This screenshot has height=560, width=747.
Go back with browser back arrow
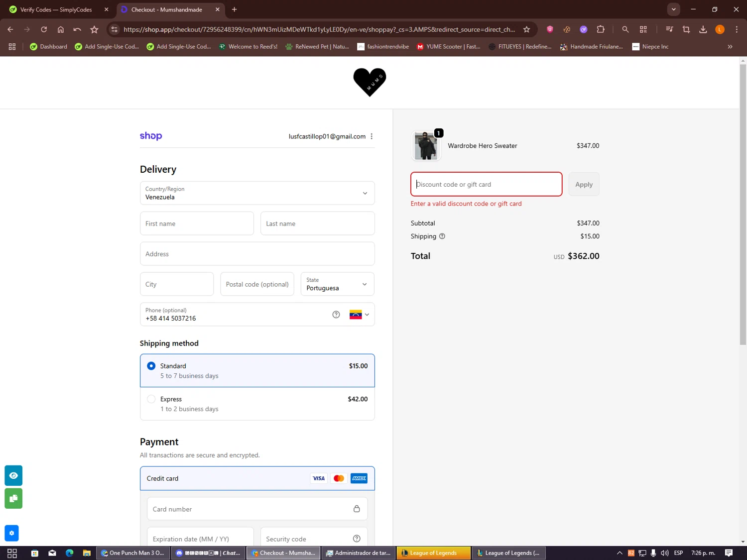click(x=10, y=29)
